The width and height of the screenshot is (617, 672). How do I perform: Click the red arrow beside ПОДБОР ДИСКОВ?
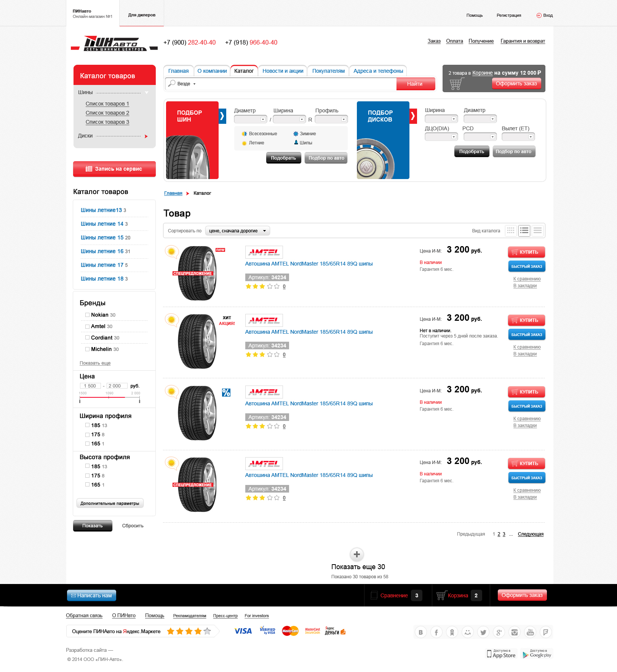click(x=413, y=116)
